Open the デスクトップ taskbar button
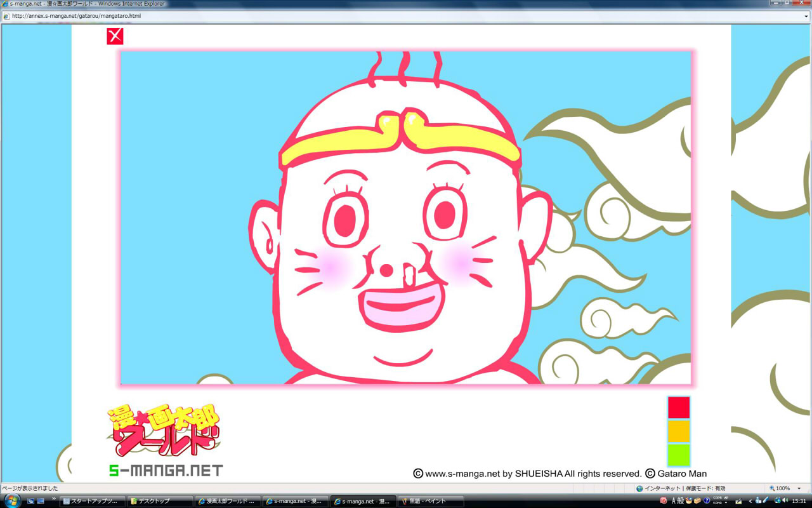812x508 pixels. click(160, 501)
